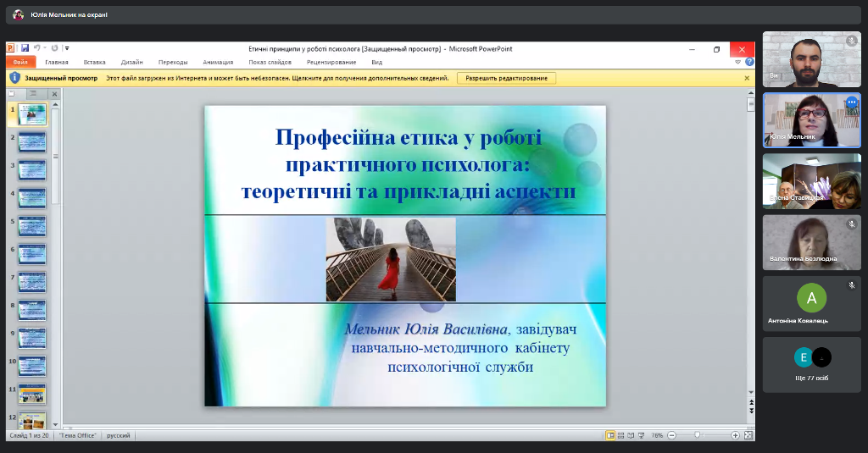Toggle Normal view button in status bar
868x453 pixels.
610,435
